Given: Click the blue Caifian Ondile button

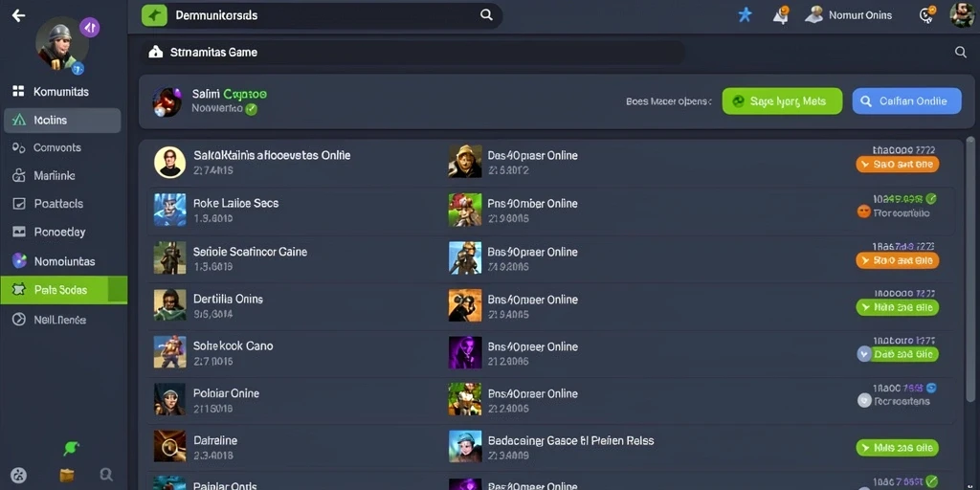Looking at the screenshot, I should tap(906, 101).
